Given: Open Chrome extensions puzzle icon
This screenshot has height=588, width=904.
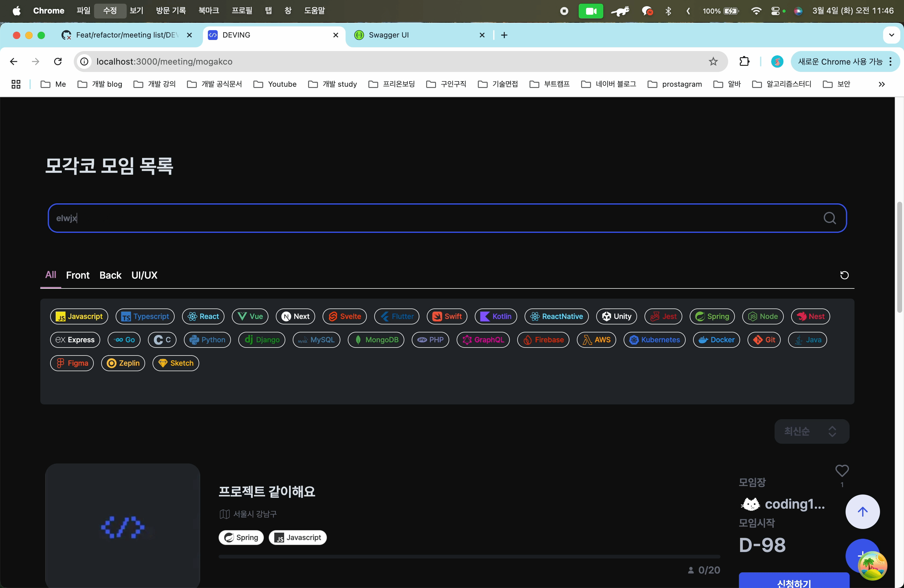Looking at the screenshot, I should click(744, 62).
